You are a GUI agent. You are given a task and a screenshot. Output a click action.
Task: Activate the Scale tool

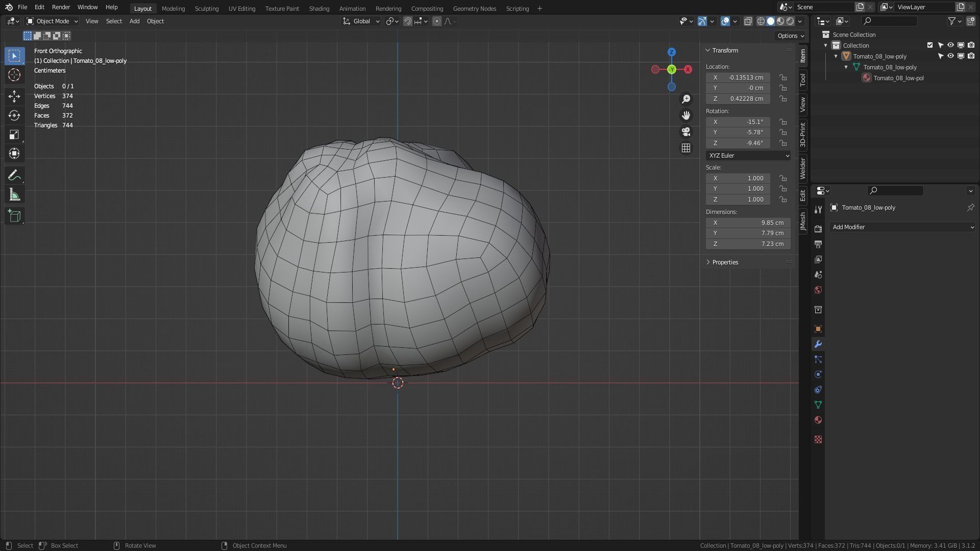tap(14, 135)
